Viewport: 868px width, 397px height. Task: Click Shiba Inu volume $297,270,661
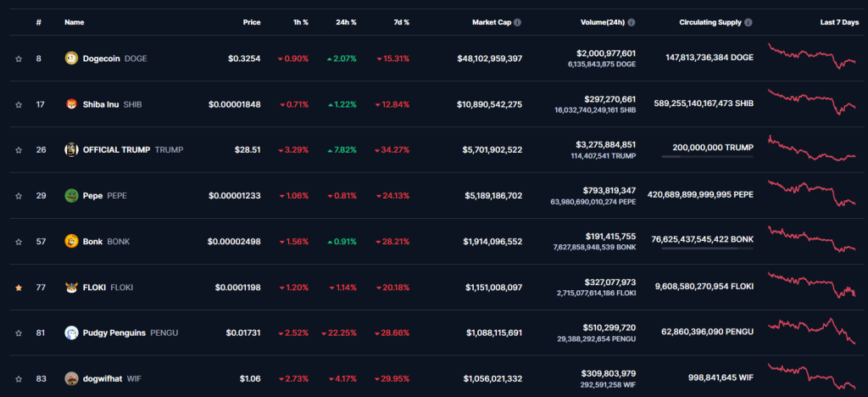click(x=610, y=99)
